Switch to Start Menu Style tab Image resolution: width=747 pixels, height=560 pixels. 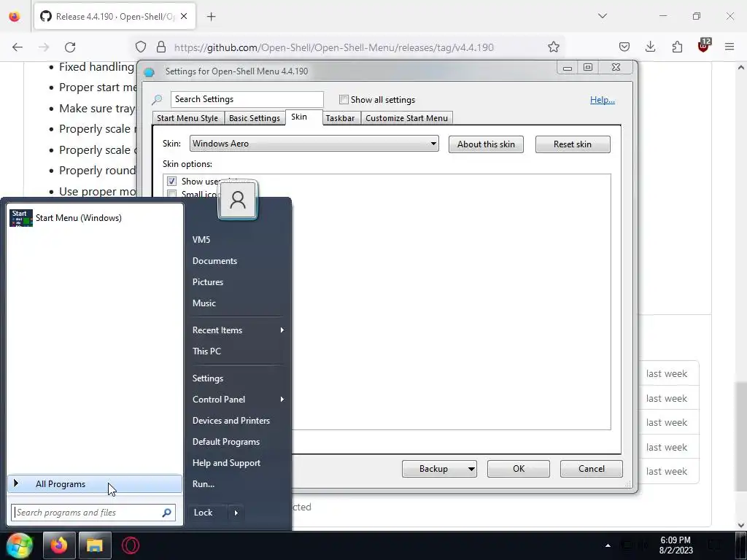click(187, 118)
